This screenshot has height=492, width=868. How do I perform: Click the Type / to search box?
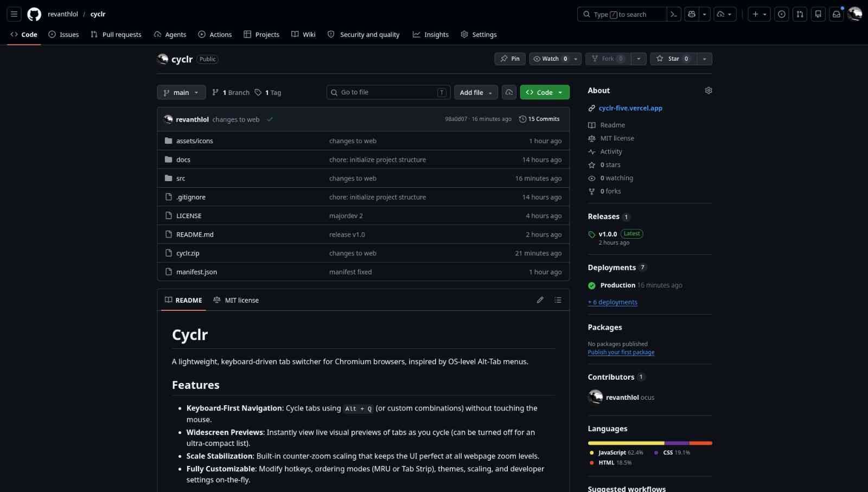(622, 14)
